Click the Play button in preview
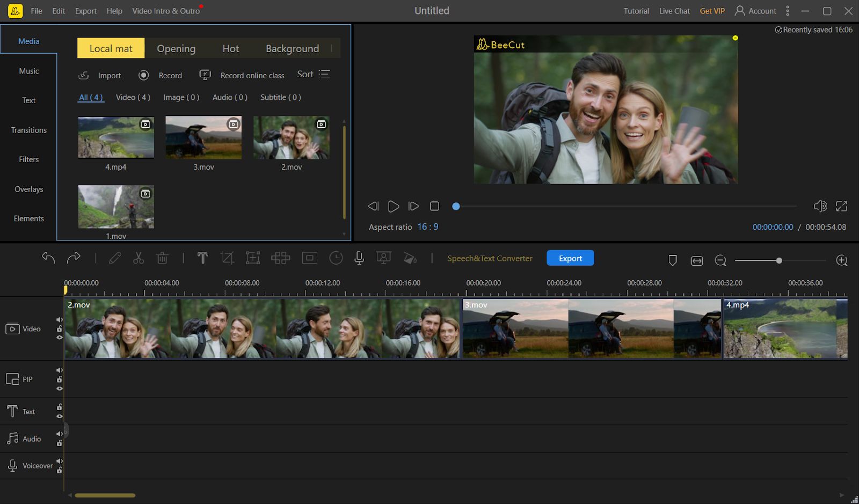This screenshot has height=504, width=859. click(394, 206)
